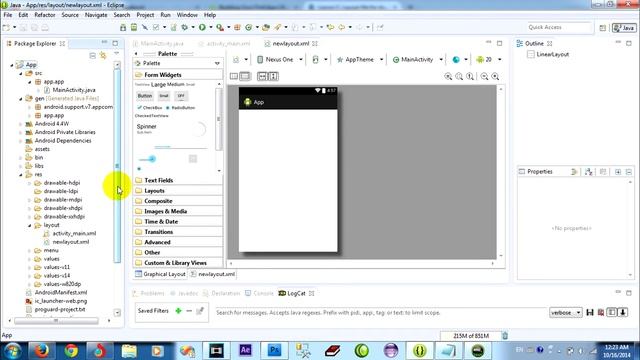Open the Window menu
This screenshot has width=640, height=360.
point(187,15)
